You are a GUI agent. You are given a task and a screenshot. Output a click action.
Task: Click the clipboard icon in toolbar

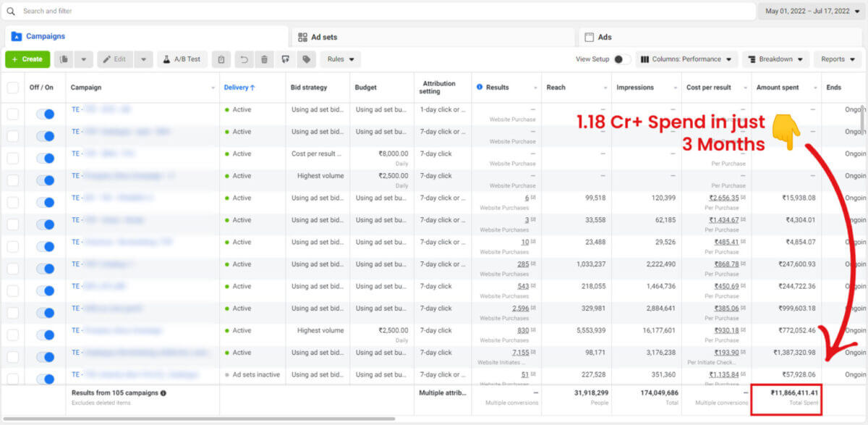pyautogui.click(x=222, y=59)
